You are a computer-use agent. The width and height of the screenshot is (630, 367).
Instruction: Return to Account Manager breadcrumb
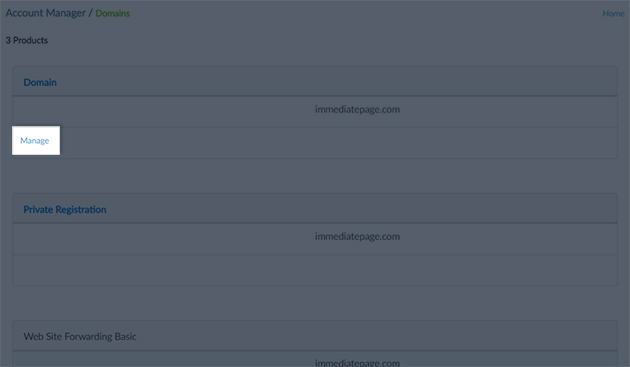(45, 13)
